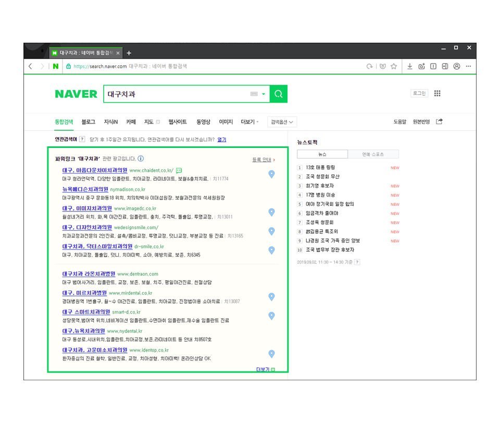The width and height of the screenshot is (500, 448).
Task: Switch to the 동영상 tab
Action: click(x=203, y=122)
